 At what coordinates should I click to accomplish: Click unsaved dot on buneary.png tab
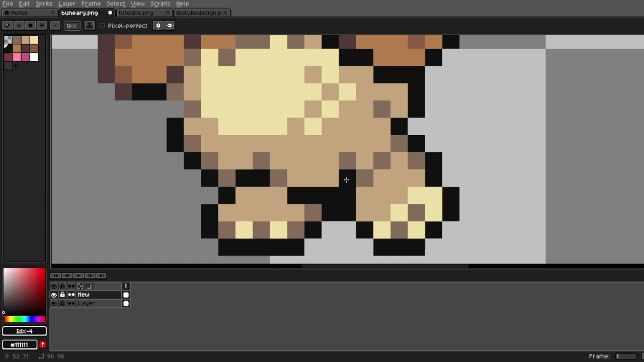(110, 13)
